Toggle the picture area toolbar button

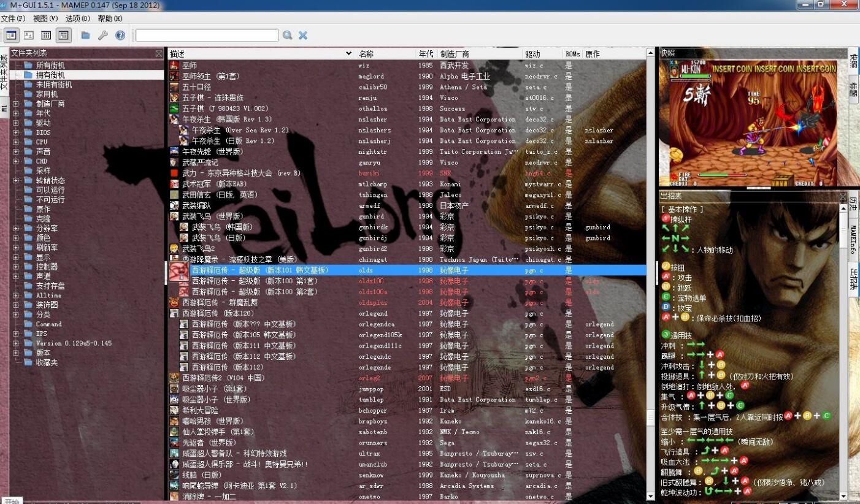[28, 35]
